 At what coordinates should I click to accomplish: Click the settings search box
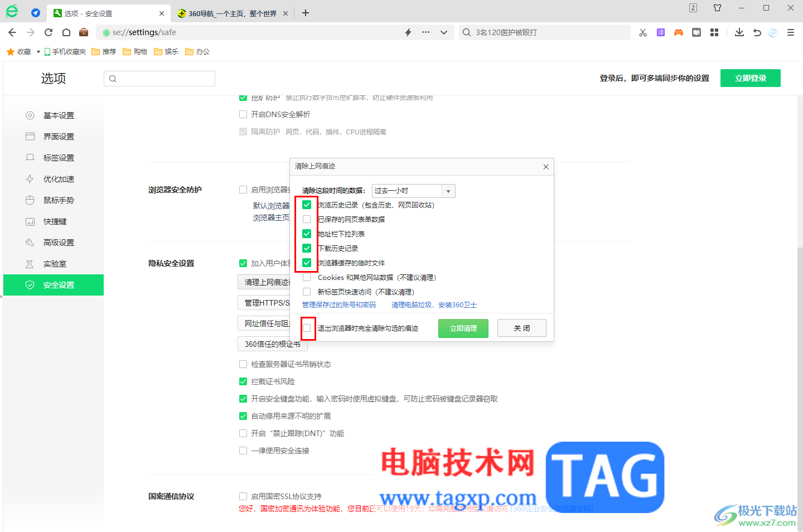(x=159, y=78)
